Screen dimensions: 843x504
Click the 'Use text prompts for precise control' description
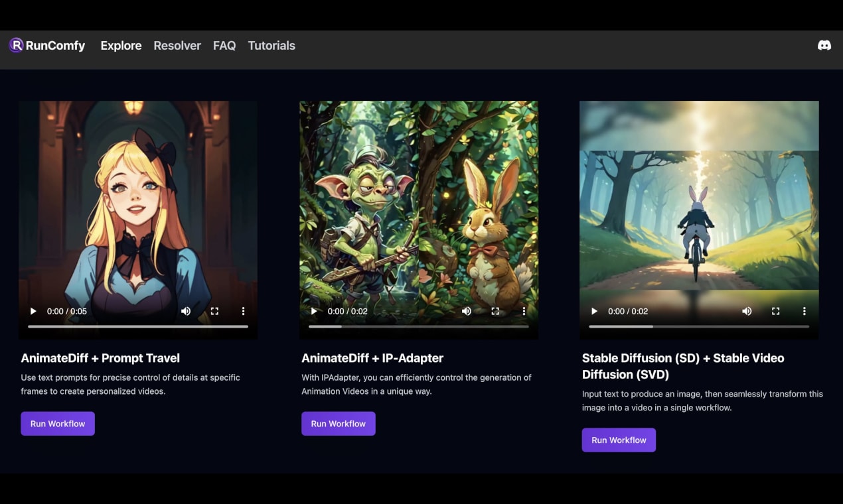pos(130,385)
